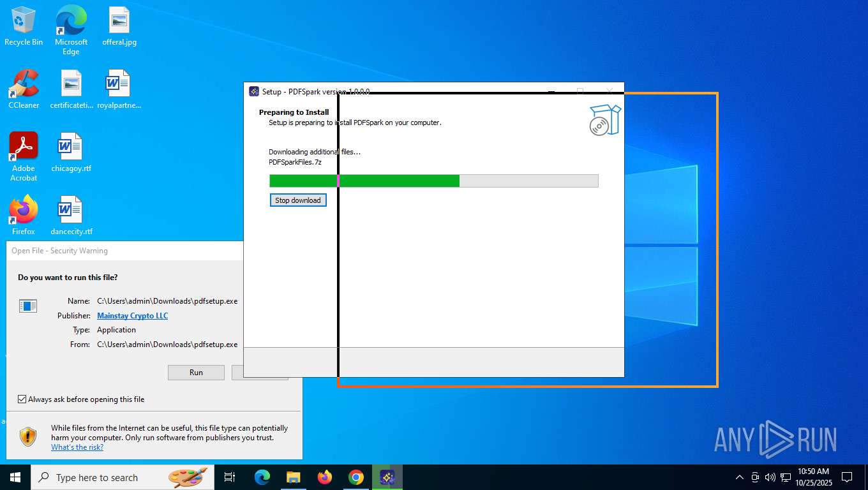The width and height of the screenshot is (868, 490).
Task: Select the royalpartne Word document
Action: (119, 89)
